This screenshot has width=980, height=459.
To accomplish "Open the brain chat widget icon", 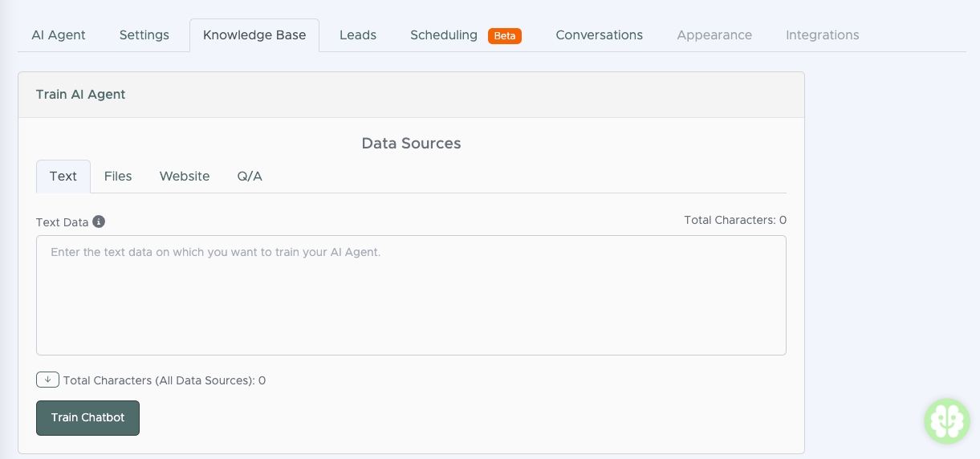I will click(946, 420).
